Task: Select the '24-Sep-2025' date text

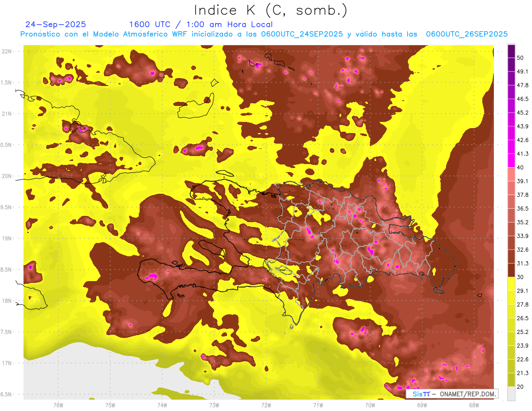Action: click(56, 24)
